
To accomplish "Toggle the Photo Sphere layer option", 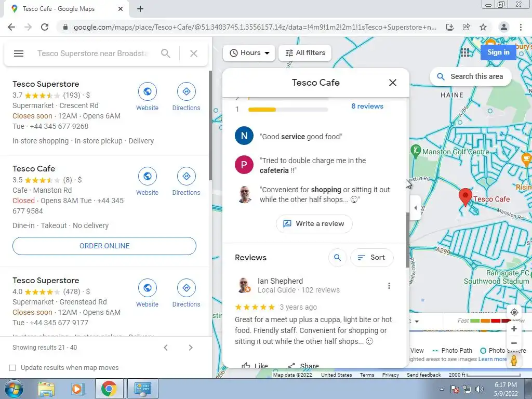I will (503, 351).
